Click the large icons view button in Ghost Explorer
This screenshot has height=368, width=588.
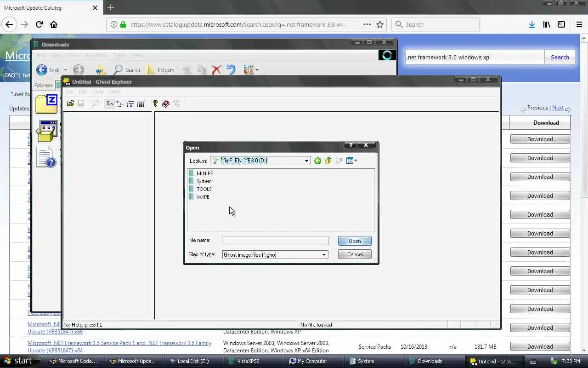coord(110,104)
